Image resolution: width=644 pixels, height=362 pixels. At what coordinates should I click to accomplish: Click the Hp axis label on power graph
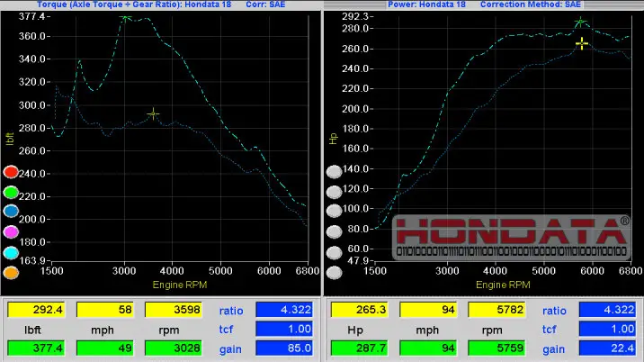pyautogui.click(x=333, y=139)
